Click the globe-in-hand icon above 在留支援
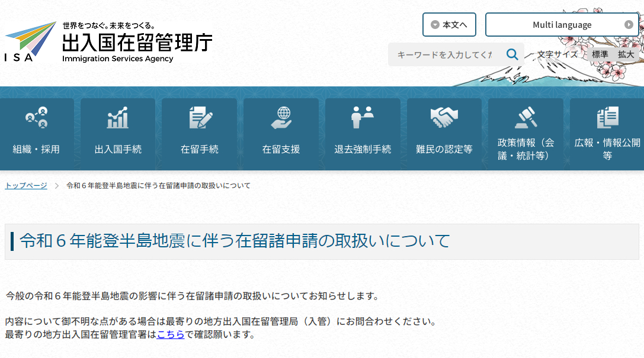This screenshot has width=644, height=358. pos(281,118)
